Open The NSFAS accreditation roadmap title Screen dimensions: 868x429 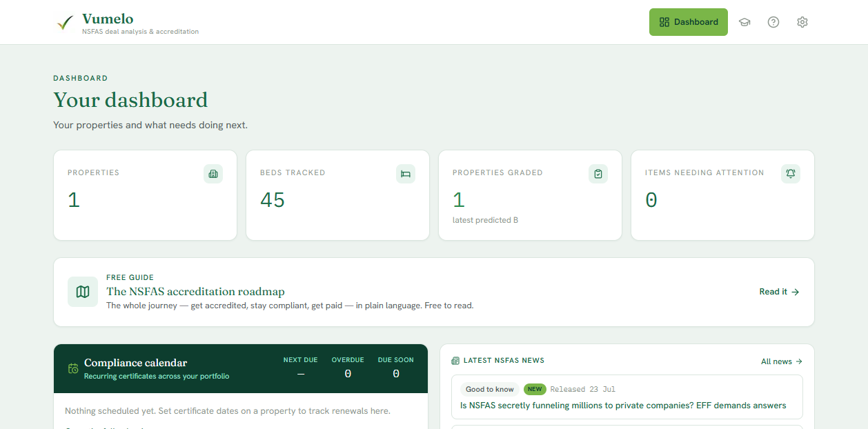coord(195,292)
